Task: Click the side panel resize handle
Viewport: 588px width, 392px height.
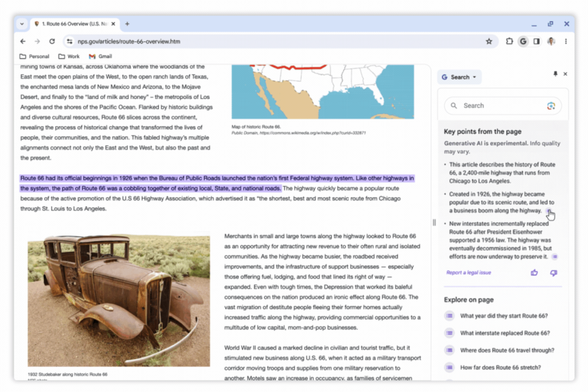Action: click(x=434, y=223)
